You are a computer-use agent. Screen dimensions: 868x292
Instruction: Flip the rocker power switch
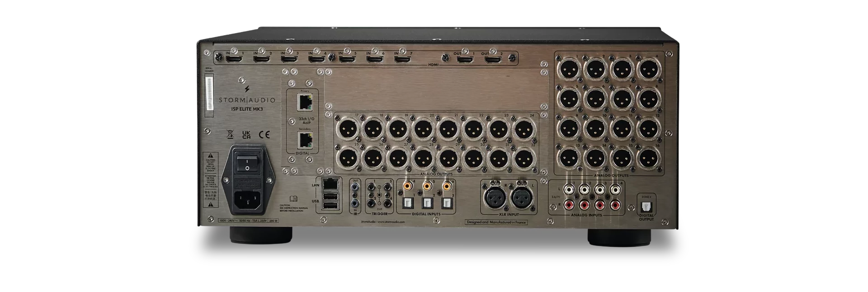click(247, 164)
